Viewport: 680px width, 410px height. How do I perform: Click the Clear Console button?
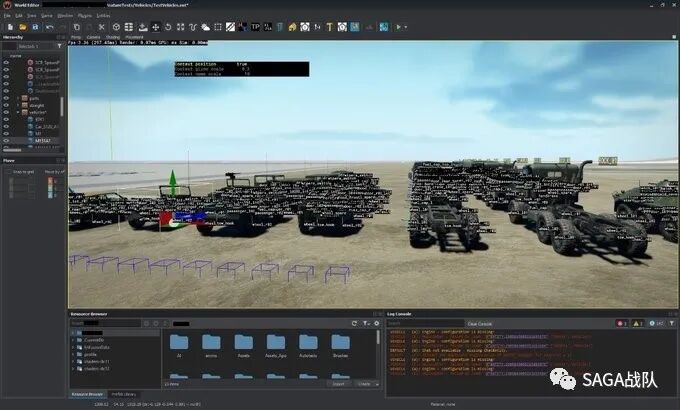(x=480, y=324)
